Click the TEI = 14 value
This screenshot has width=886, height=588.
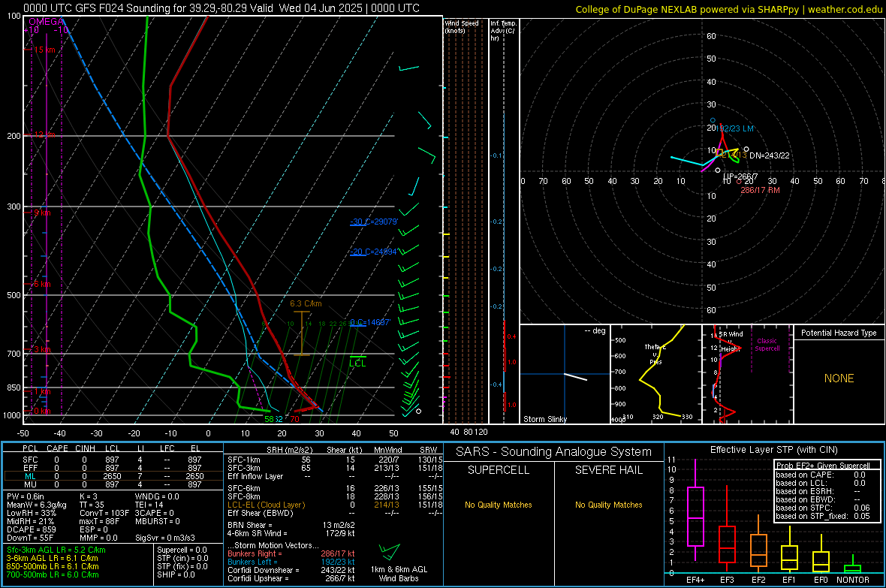pos(149,505)
